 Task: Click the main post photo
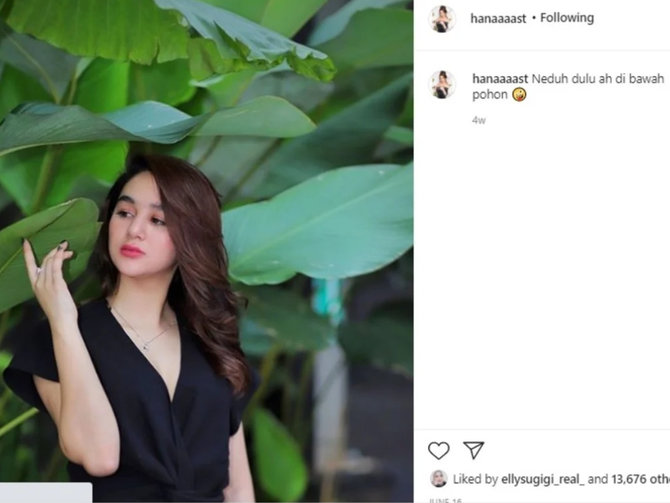point(206,251)
